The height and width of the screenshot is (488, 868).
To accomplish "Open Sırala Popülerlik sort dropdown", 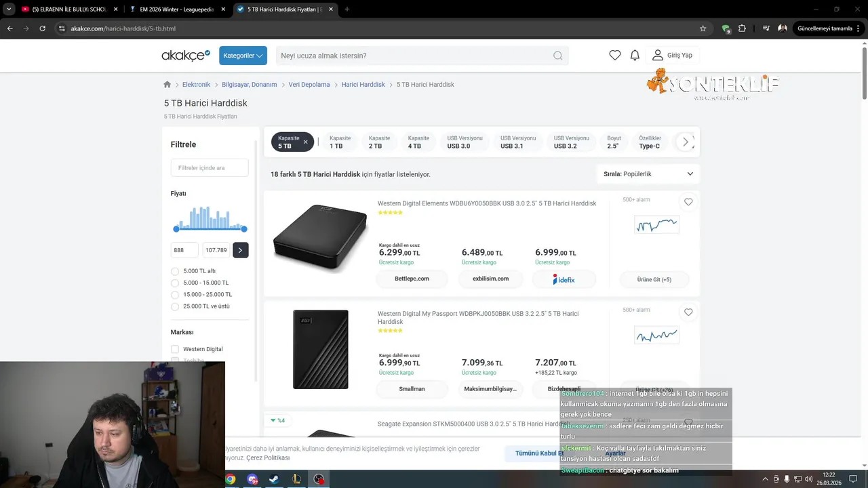I will 648,174.
